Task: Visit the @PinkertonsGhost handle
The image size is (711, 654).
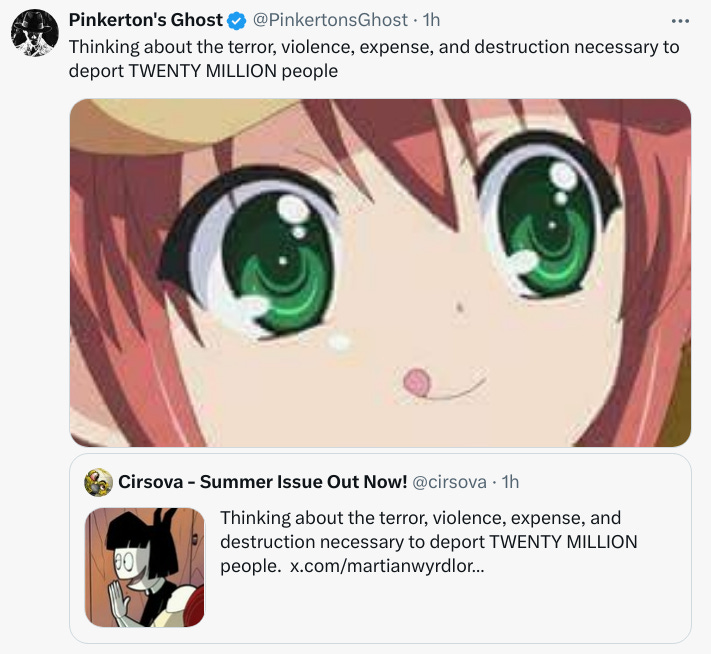Action: (x=330, y=20)
